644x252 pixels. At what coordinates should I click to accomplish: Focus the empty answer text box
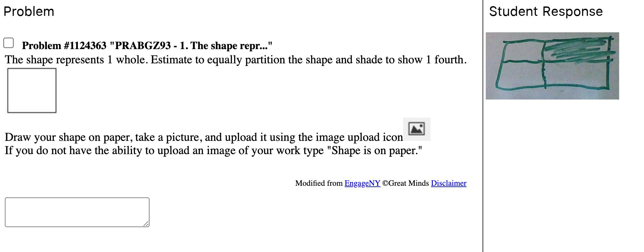77,212
